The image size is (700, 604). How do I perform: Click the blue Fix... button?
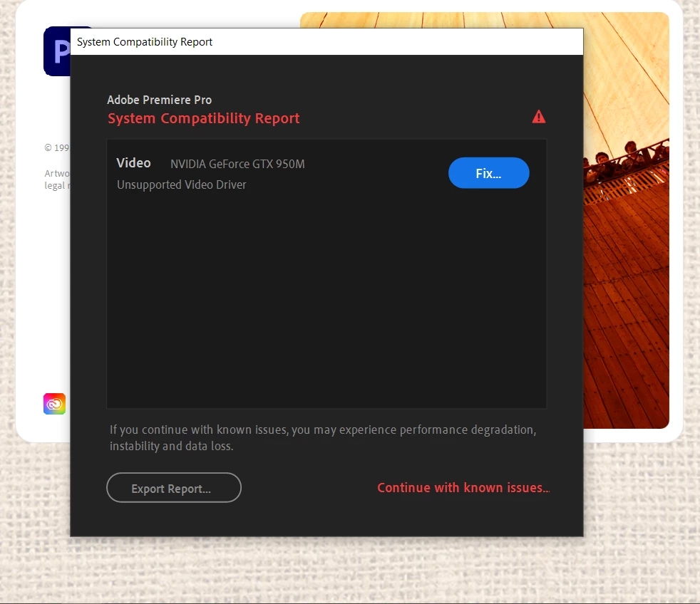pyautogui.click(x=488, y=172)
